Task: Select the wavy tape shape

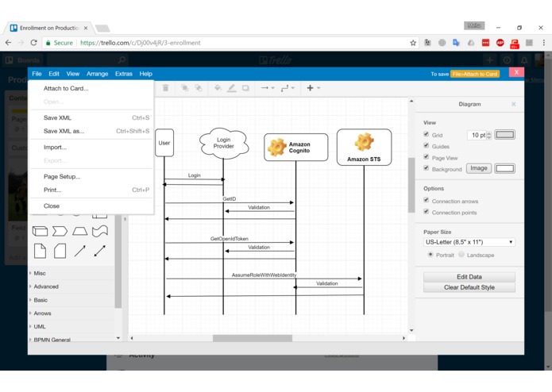Action: [x=100, y=231]
